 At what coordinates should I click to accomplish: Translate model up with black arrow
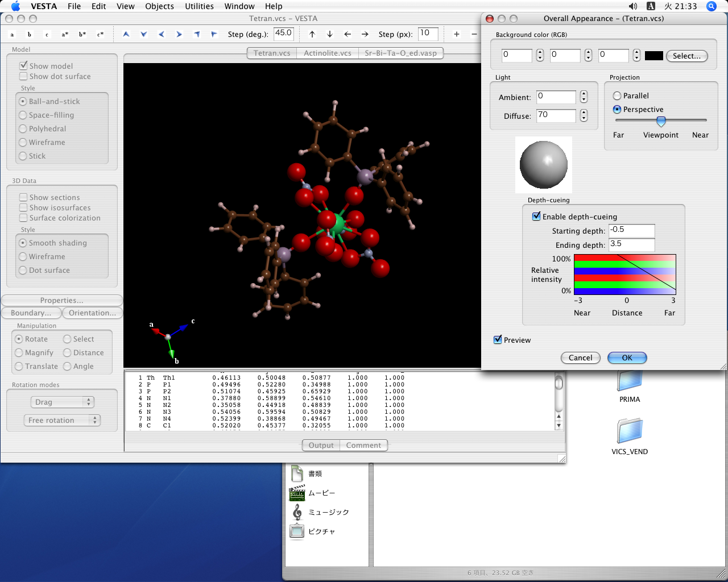[x=312, y=35]
